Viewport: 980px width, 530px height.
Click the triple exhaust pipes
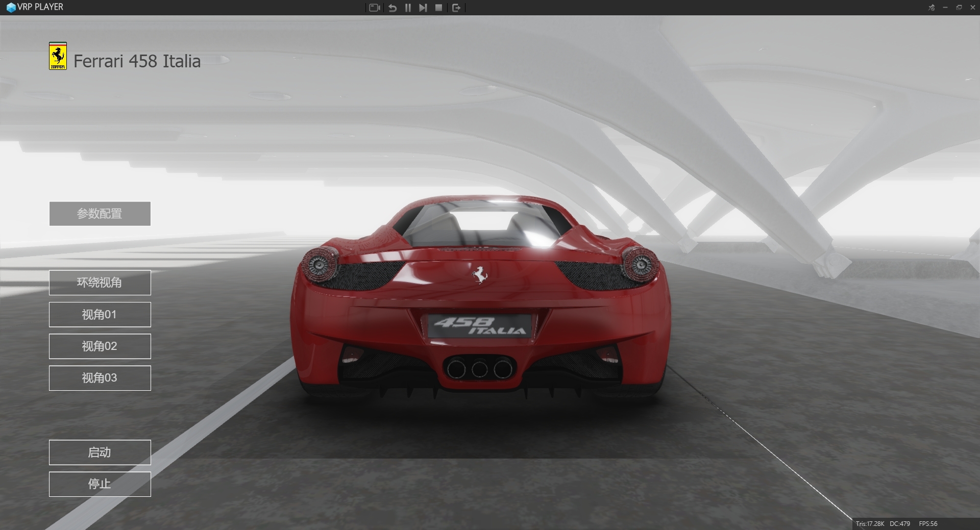coord(479,368)
